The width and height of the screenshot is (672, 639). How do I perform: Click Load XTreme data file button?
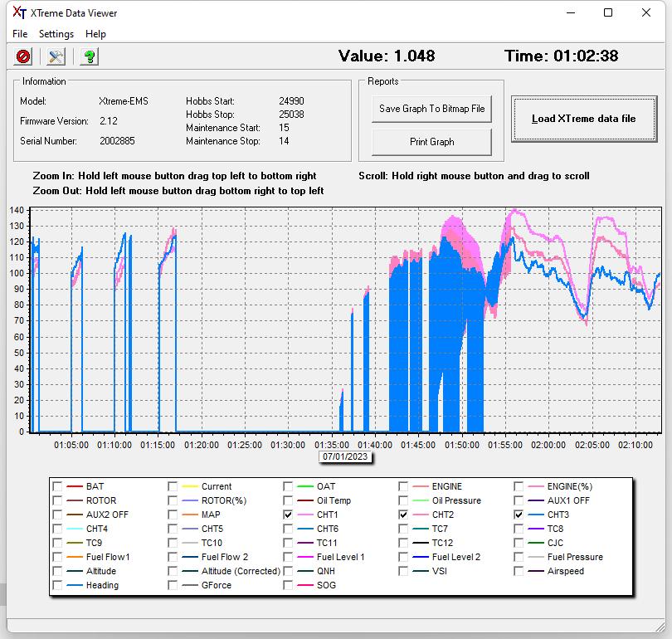[584, 119]
